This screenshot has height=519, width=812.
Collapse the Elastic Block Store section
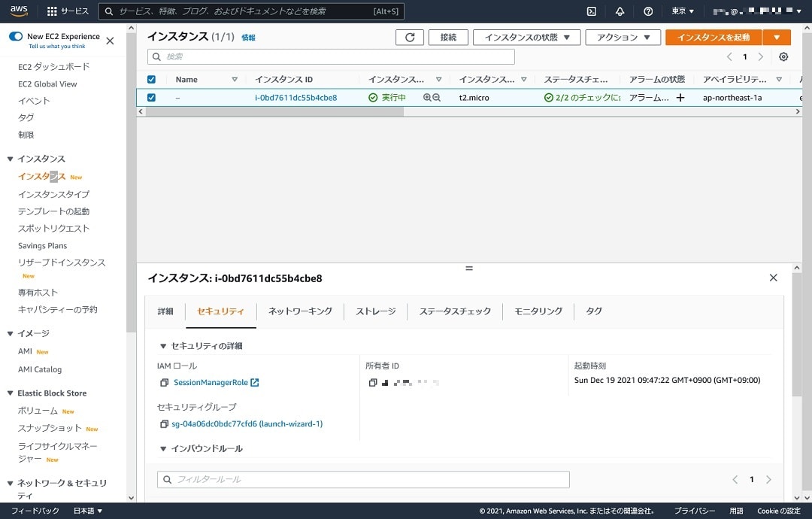pyautogui.click(x=10, y=393)
